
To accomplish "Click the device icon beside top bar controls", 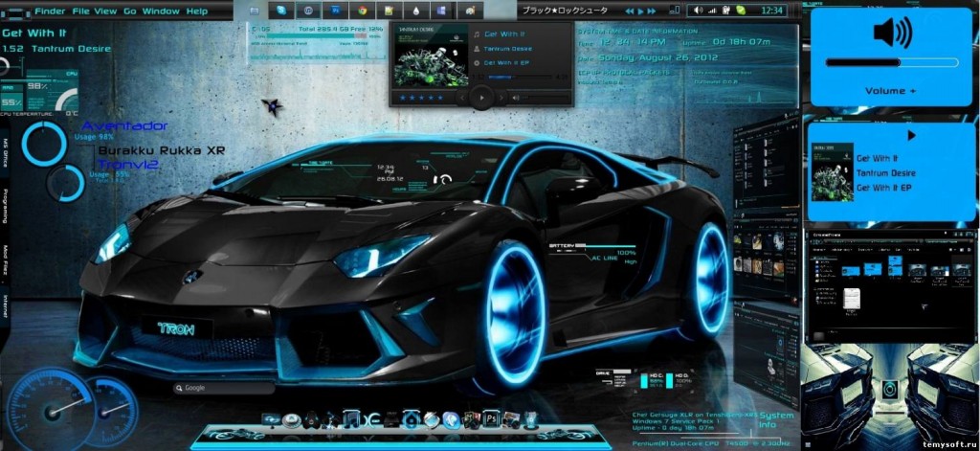I will 674,11.
